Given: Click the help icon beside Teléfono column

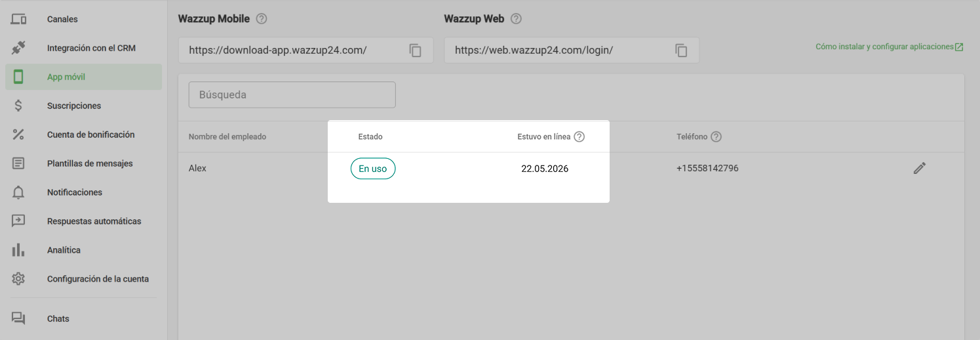Looking at the screenshot, I should (x=716, y=137).
